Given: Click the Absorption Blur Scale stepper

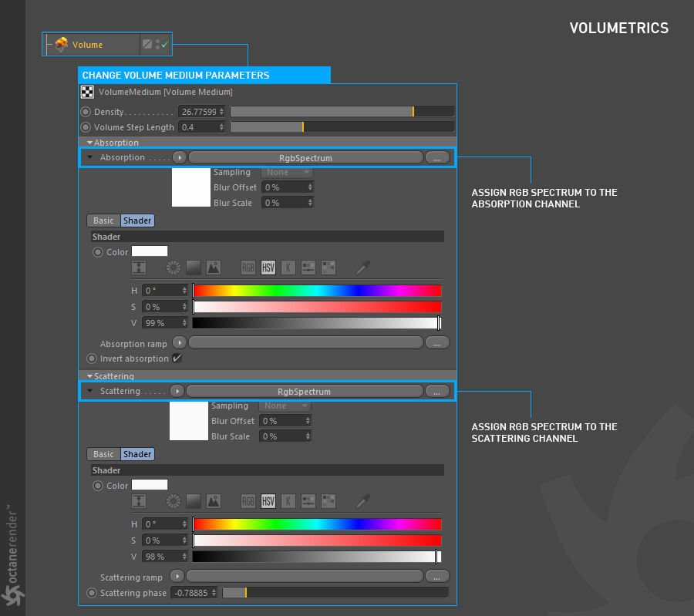Looking at the screenshot, I should (x=310, y=203).
